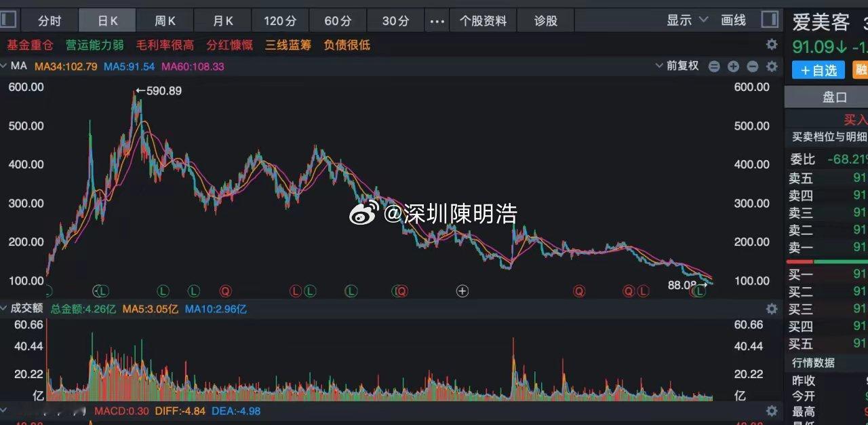Image resolution: width=868 pixels, height=425 pixels.
Task: Click the 分红慷慨 tag
Action: point(230,45)
